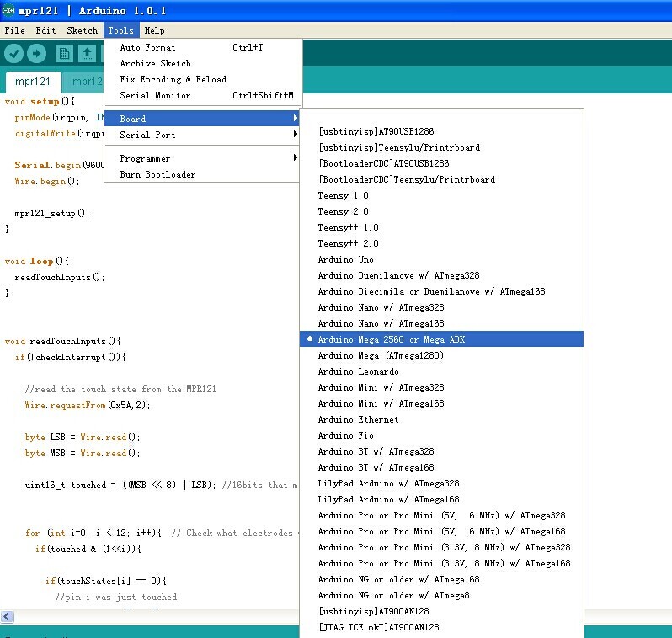The image size is (672, 638).
Task: Click '//pin i was just touched' comment
Action: tap(115, 597)
